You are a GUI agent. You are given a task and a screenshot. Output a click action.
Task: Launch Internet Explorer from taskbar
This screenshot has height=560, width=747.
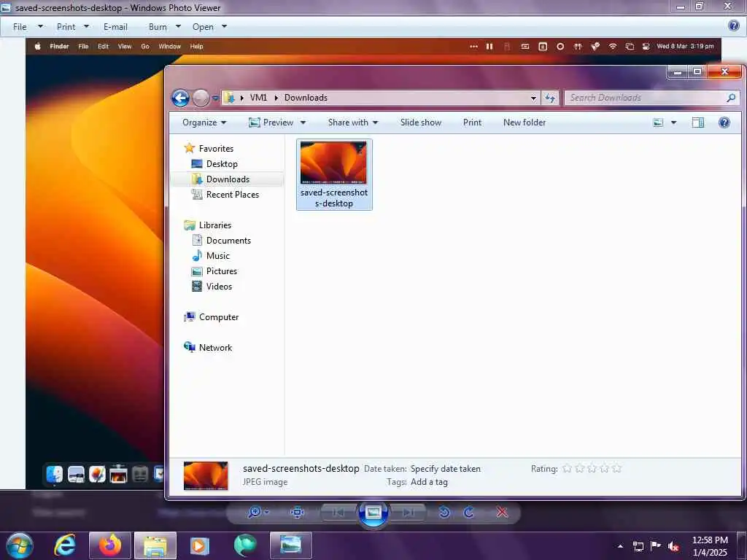click(x=64, y=545)
